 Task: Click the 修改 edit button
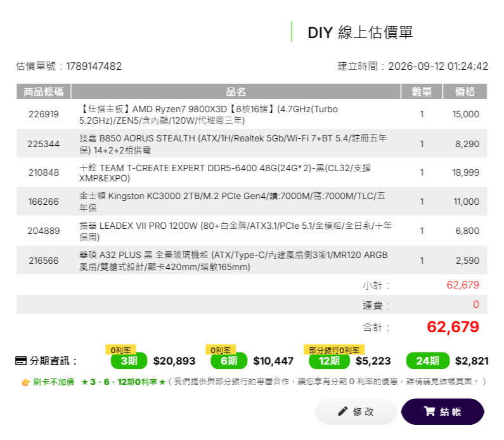(x=356, y=411)
